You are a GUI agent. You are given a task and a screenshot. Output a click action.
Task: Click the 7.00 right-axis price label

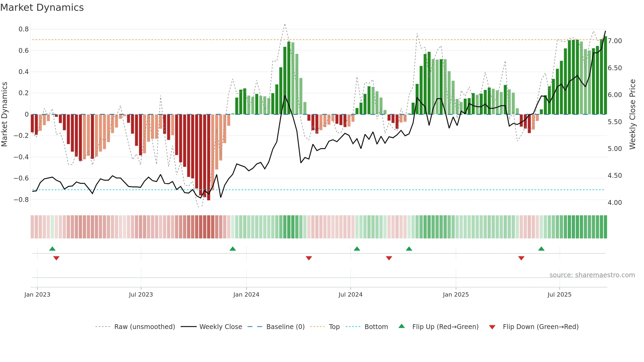pos(615,41)
